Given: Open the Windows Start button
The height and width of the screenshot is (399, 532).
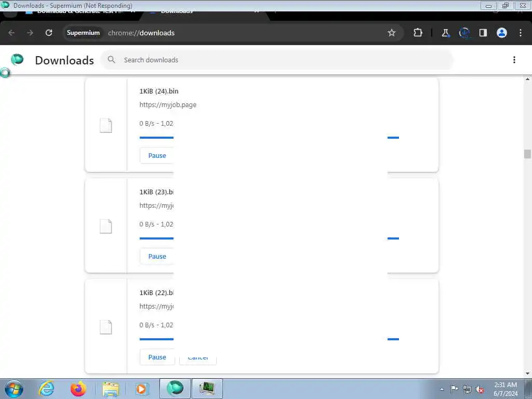Looking at the screenshot, I should click(14, 389).
